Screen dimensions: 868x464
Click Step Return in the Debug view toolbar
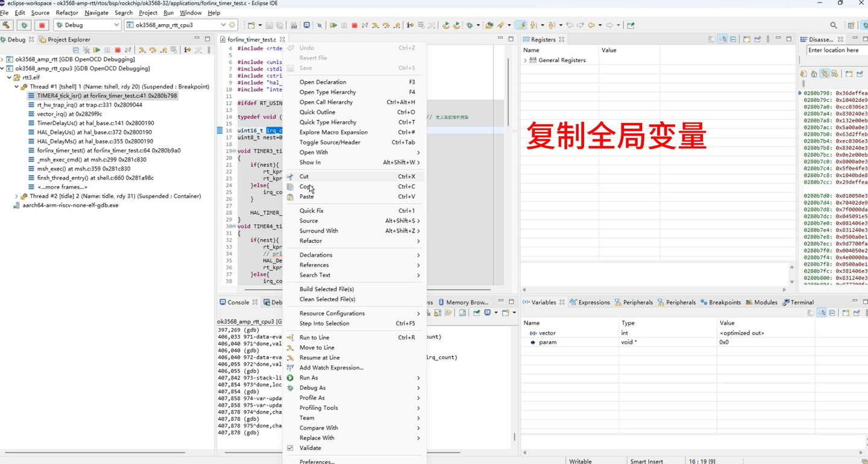[163, 50]
